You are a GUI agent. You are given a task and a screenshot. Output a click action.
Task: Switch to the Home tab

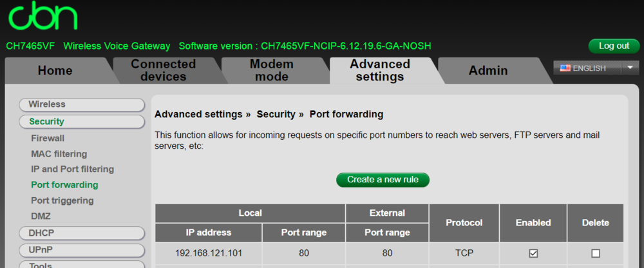click(x=55, y=71)
